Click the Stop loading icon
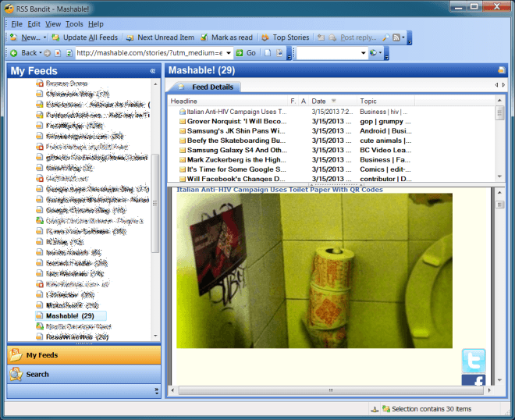 point(58,53)
